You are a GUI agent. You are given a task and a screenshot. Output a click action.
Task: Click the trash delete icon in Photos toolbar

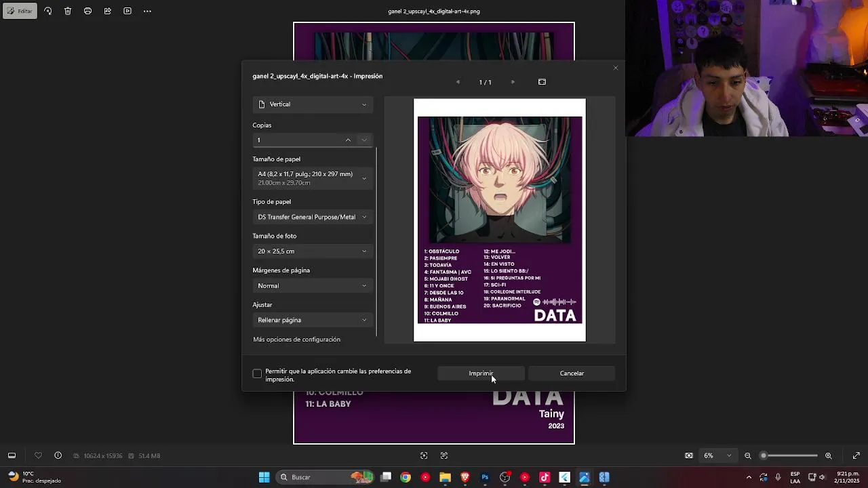(x=68, y=11)
